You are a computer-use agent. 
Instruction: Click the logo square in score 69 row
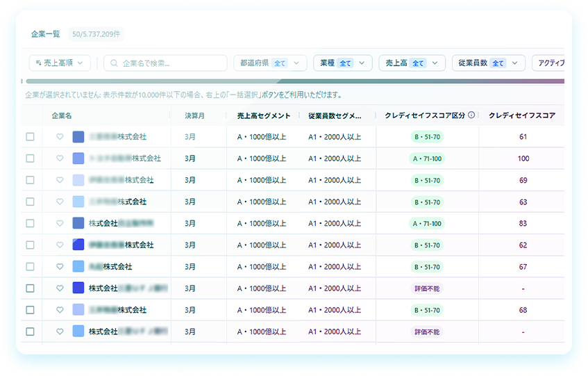coord(78,180)
